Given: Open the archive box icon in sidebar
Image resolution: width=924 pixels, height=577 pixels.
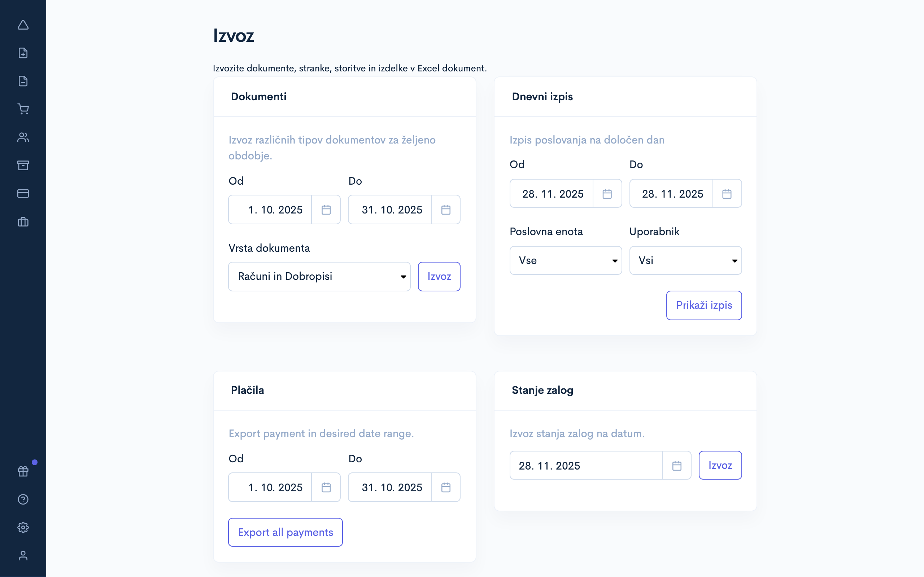Looking at the screenshot, I should click(x=23, y=165).
